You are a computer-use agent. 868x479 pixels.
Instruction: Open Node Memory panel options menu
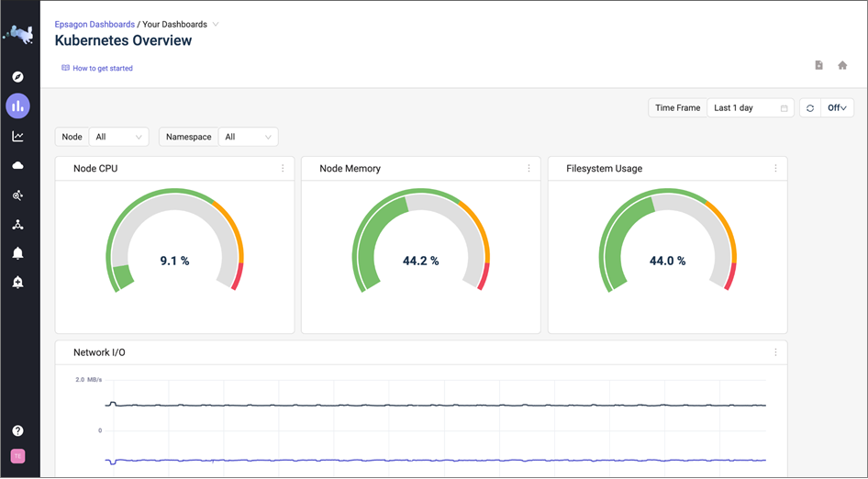pos(529,168)
